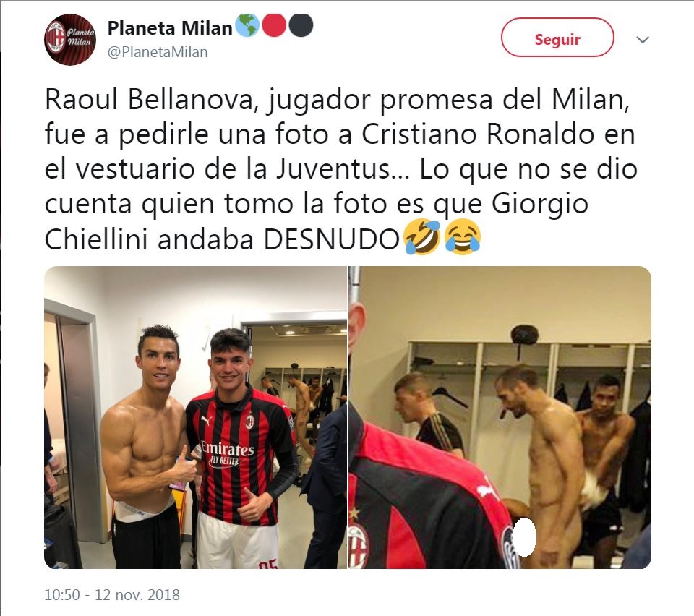This screenshot has width=694, height=616.
Task: Click the red circle emoji in the name
Action: click(x=274, y=26)
